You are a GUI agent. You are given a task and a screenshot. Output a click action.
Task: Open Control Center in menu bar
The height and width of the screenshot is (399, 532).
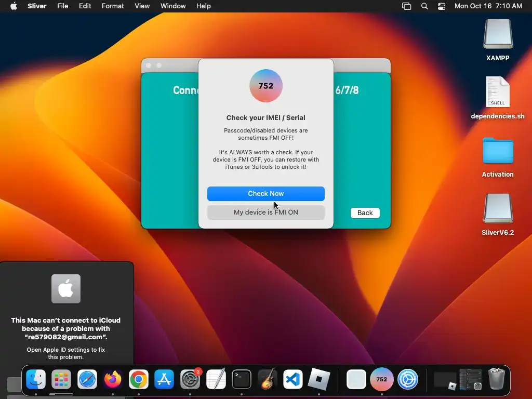442,6
